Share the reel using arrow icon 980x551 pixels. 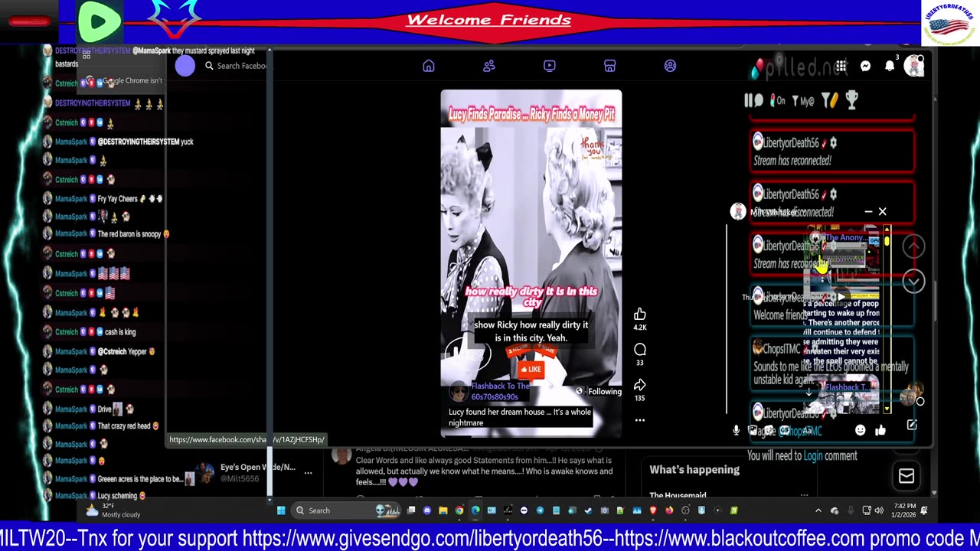coord(640,385)
